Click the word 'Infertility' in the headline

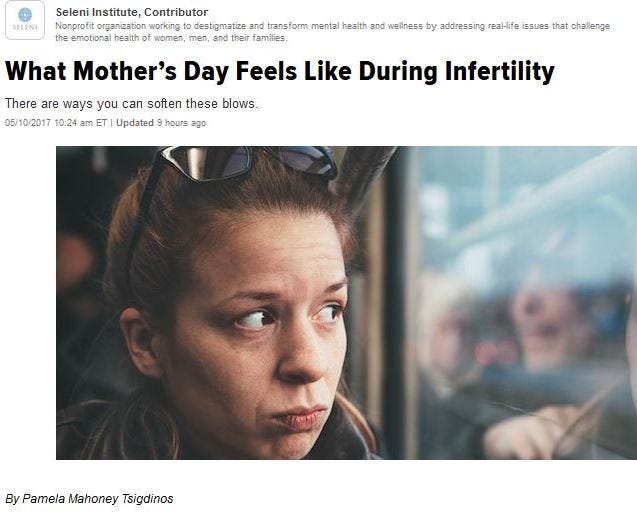[499, 71]
